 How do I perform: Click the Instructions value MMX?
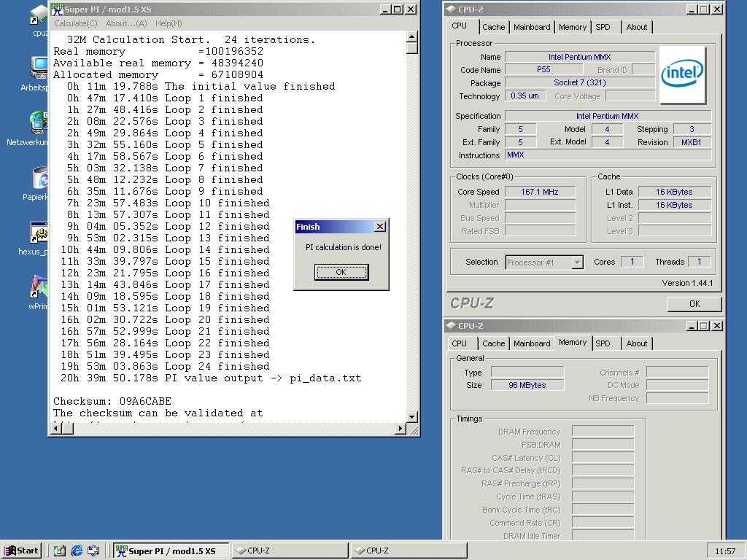[608, 155]
